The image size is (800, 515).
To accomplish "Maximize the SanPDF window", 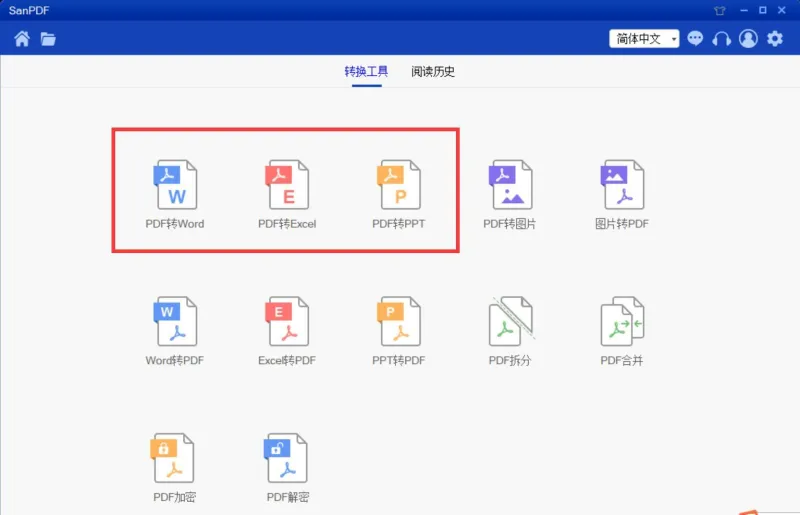I will click(x=763, y=10).
